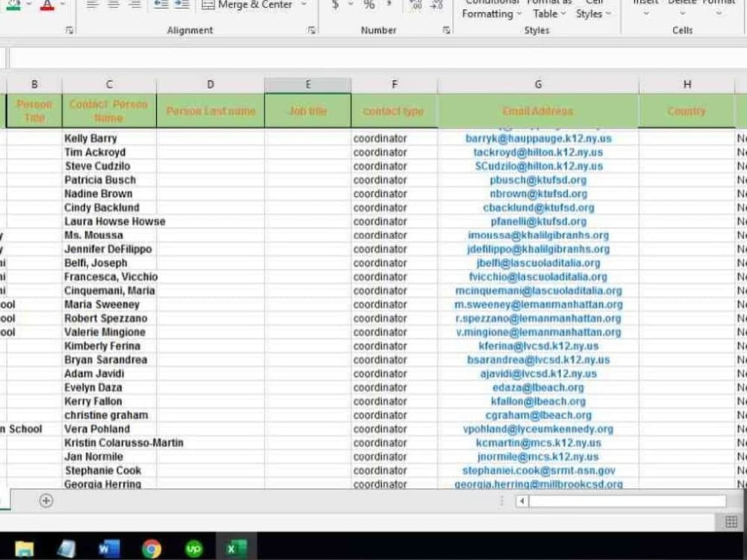The image size is (747, 560).
Task: Open Alignment settings dialog launcher
Action: (x=311, y=31)
